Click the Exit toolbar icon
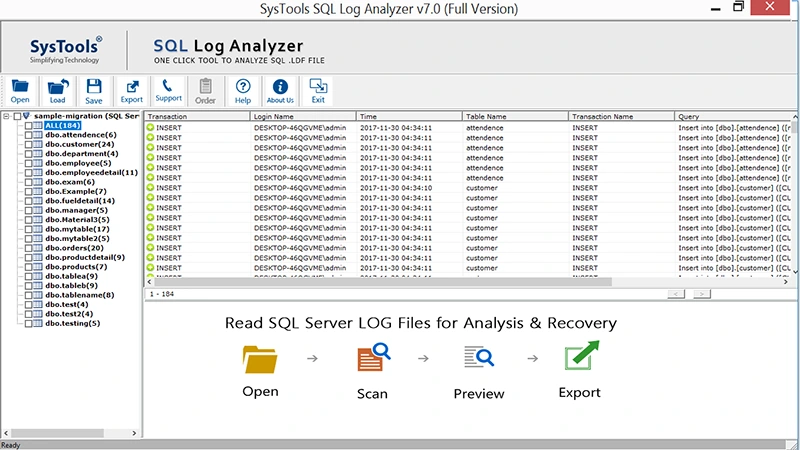 (318, 91)
